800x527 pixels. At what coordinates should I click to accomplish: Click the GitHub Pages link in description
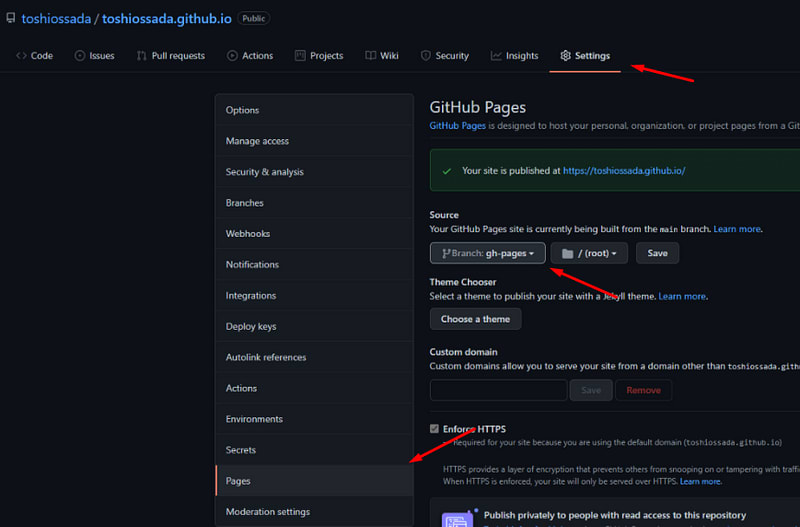click(457, 126)
